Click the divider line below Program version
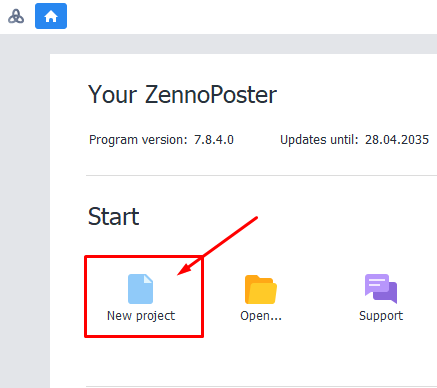Screen dimensions: 437x388 (261, 175)
